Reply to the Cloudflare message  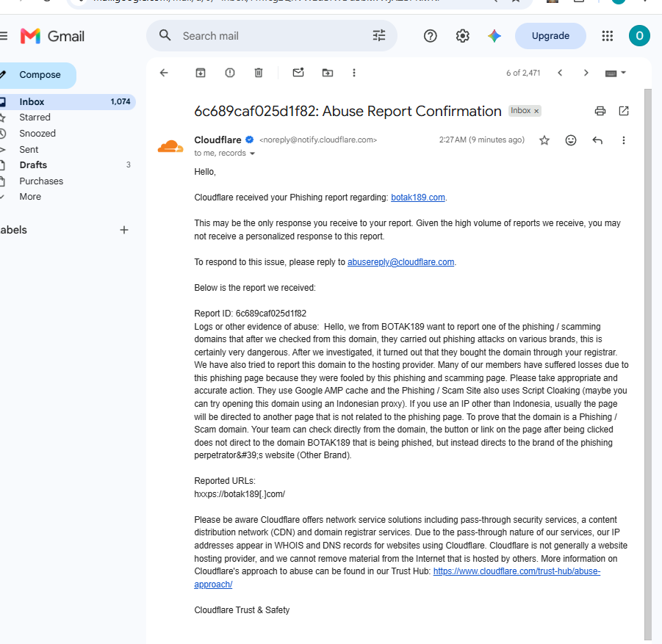[597, 140]
